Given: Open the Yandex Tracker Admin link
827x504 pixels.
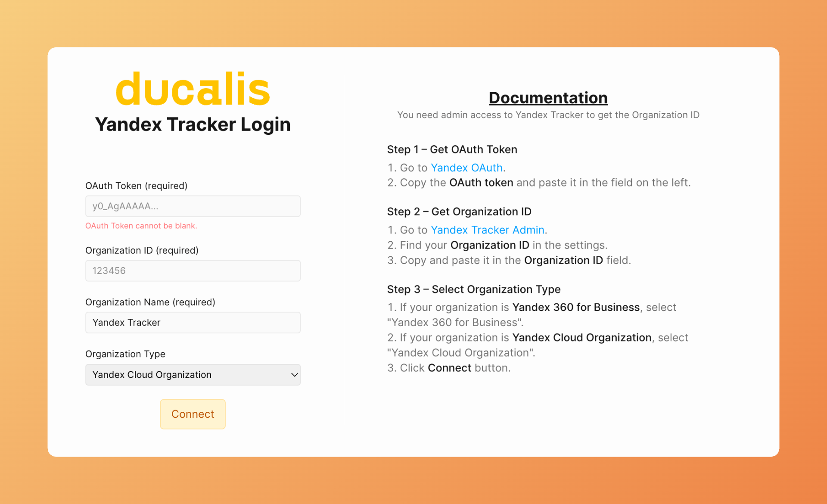Looking at the screenshot, I should point(488,230).
